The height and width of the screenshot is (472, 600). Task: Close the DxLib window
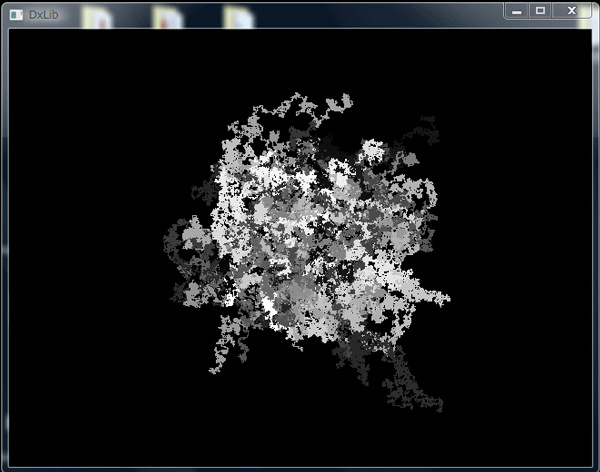(571, 11)
